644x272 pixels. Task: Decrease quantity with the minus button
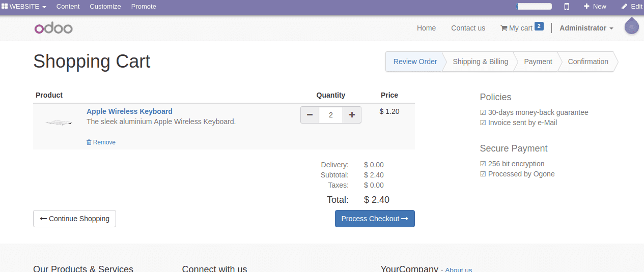[x=310, y=115]
